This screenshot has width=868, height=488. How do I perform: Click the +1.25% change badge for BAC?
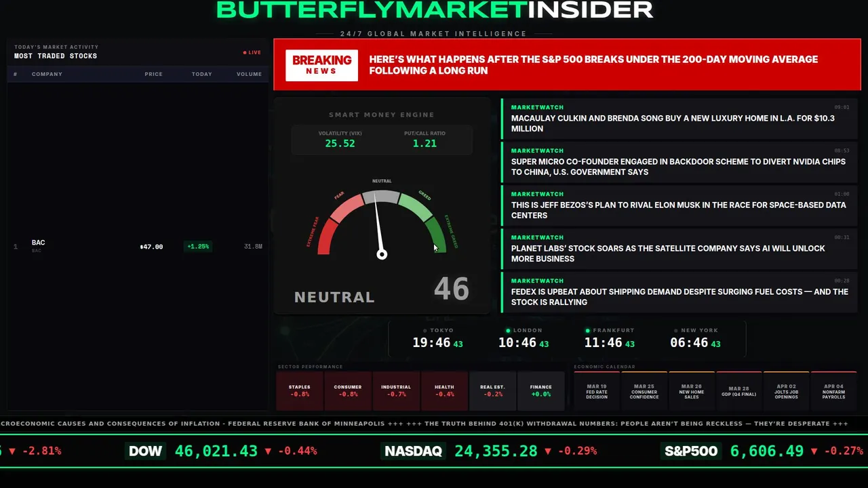[198, 247]
